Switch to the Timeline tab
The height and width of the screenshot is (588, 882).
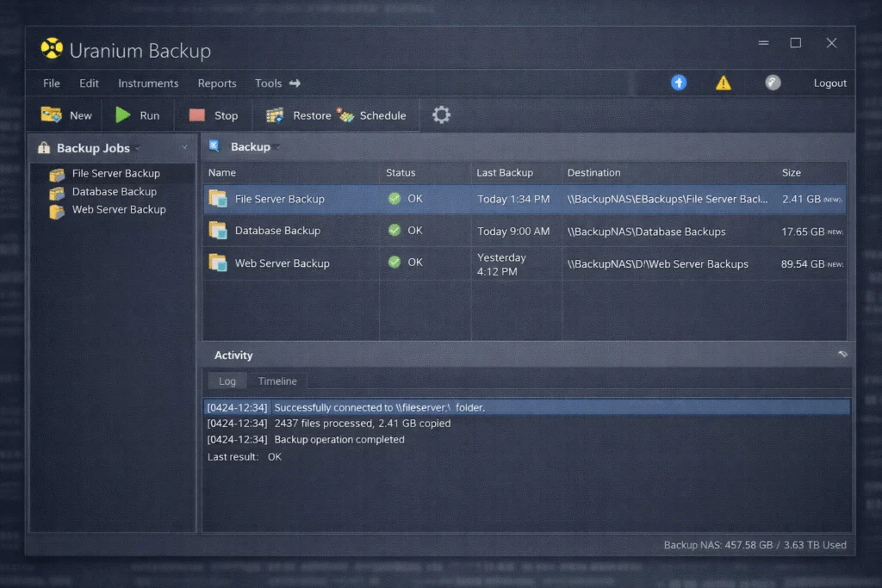tap(277, 381)
